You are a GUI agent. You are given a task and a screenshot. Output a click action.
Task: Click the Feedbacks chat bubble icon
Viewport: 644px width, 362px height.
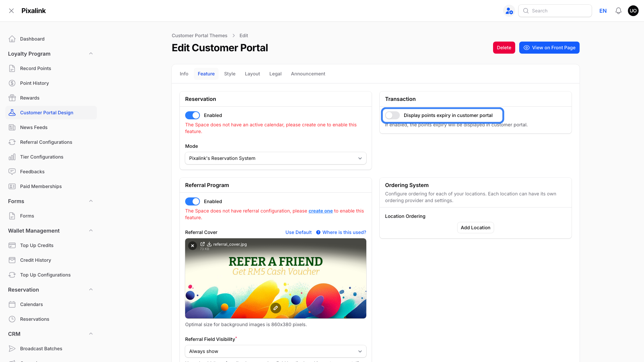click(x=12, y=172)
